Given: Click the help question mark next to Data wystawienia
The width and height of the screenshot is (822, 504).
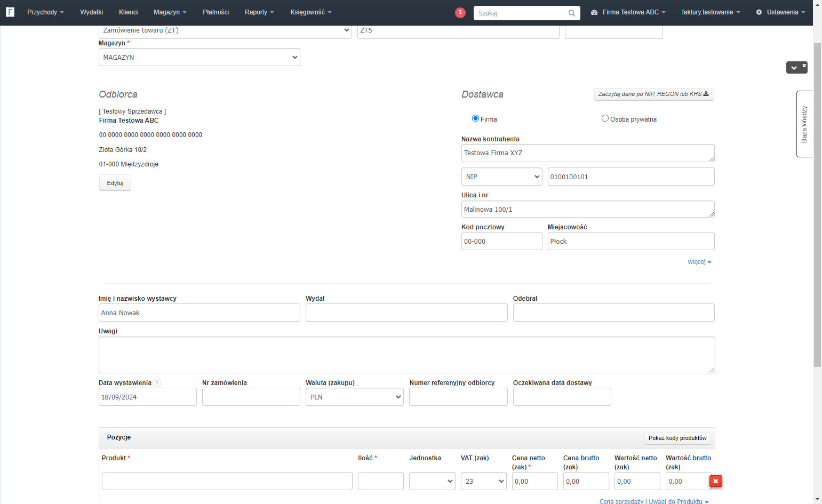Looking at the screenshot, I should point(157,383).
